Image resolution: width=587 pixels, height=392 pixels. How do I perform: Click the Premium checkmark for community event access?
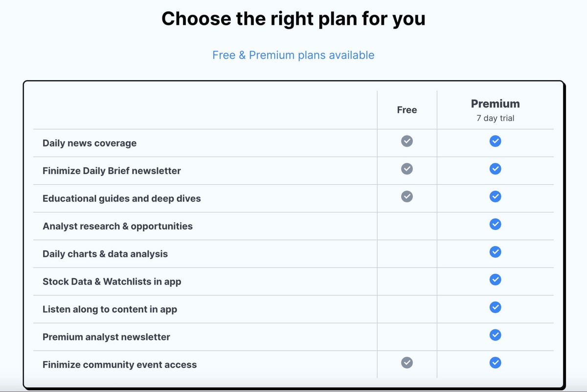(496, 362)
